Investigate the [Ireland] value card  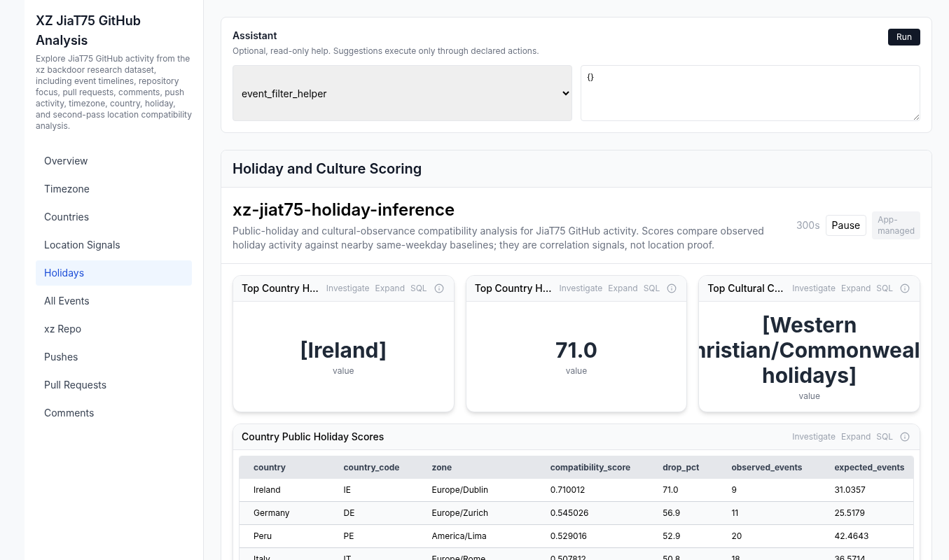[347, 288]
